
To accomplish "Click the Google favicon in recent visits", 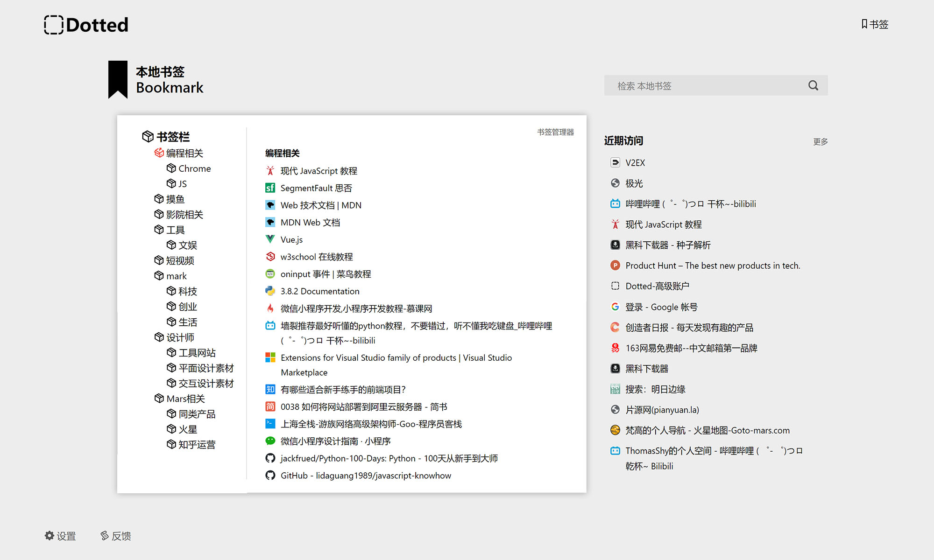I will coord(615,307).
